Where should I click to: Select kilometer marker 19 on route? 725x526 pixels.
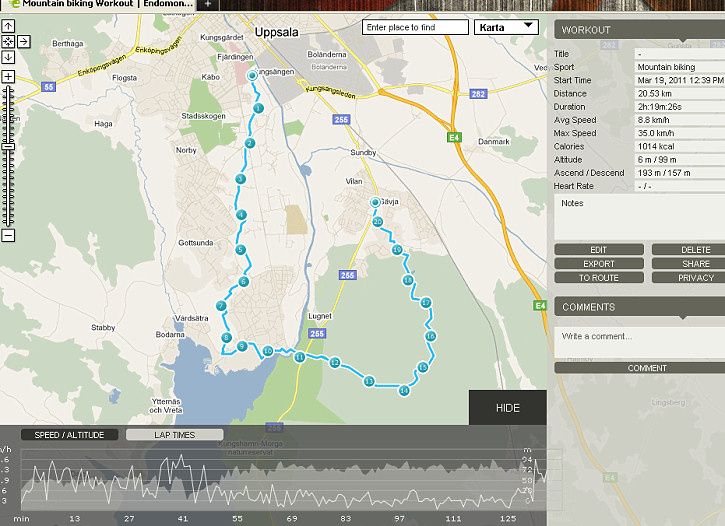point(397,250)
